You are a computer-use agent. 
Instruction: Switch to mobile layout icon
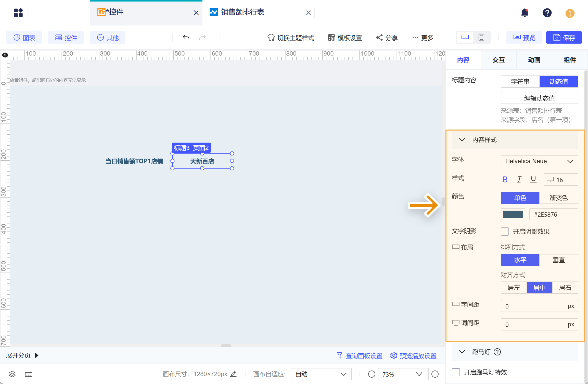click(481, 38)
